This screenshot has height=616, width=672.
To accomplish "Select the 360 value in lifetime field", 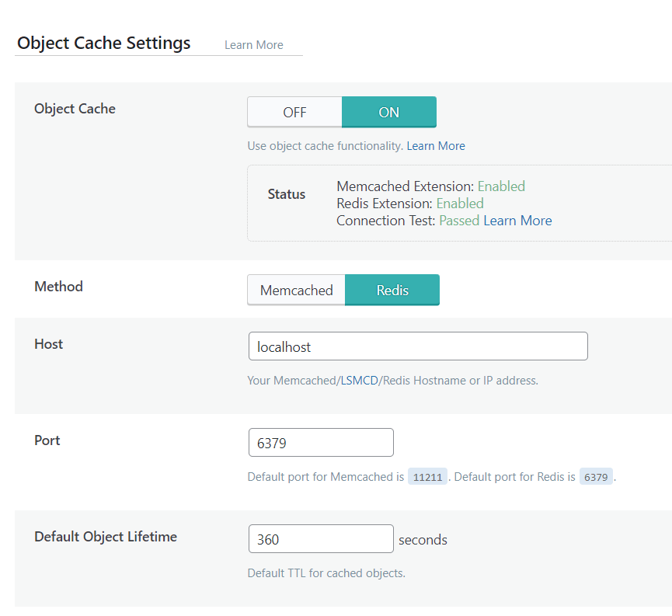I will click(266, 538).
